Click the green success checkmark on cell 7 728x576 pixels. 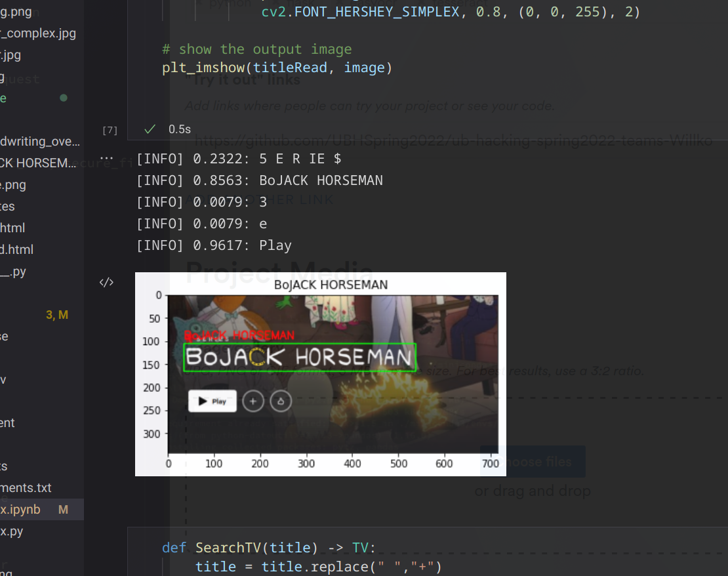click(150, 129)
